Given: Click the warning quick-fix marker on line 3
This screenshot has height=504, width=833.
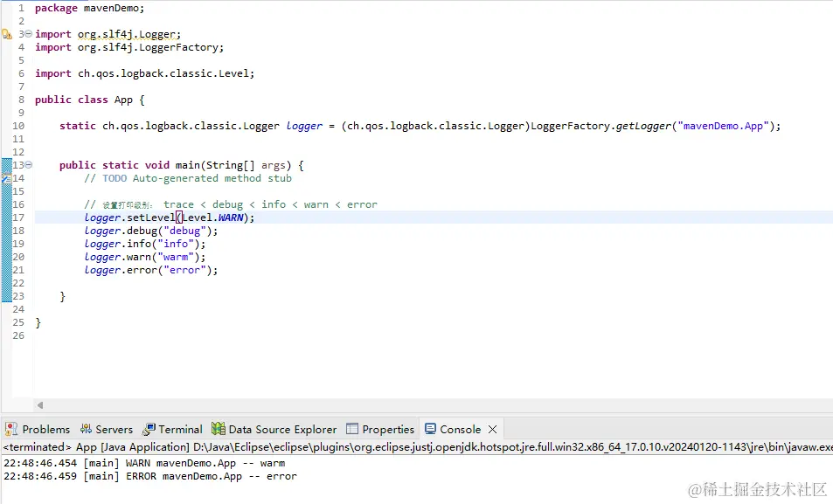Looking at the screenshot, I should [x=6, y=35].
